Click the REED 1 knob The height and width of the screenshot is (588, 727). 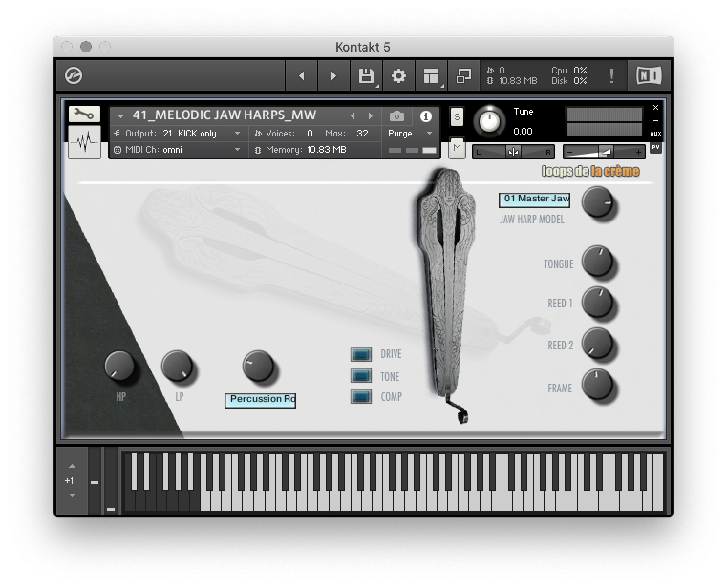point(597,302)
